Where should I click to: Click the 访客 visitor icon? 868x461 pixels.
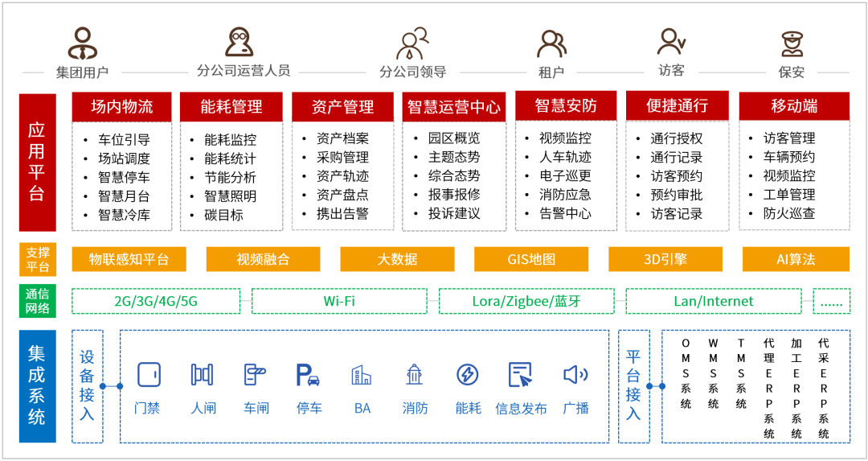click(671, 42)
